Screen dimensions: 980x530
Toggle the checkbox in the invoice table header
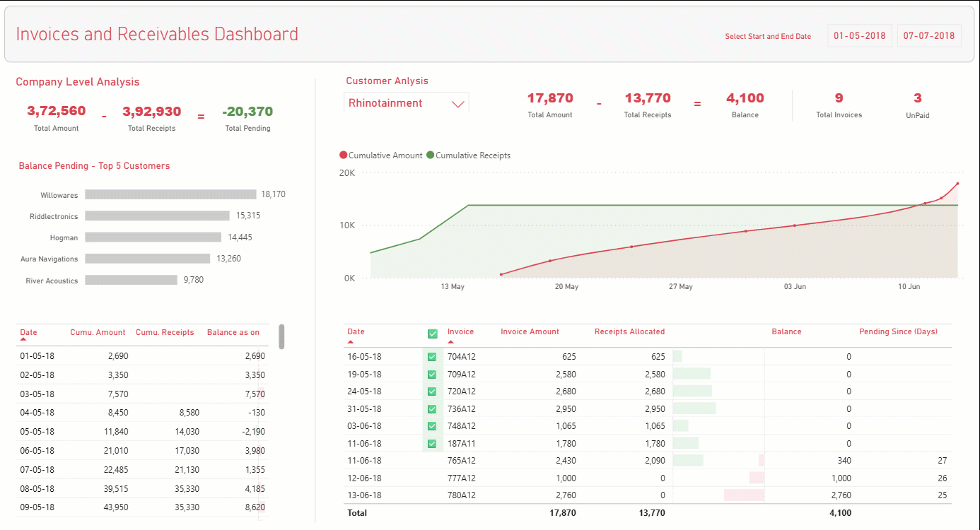(433, 334)
